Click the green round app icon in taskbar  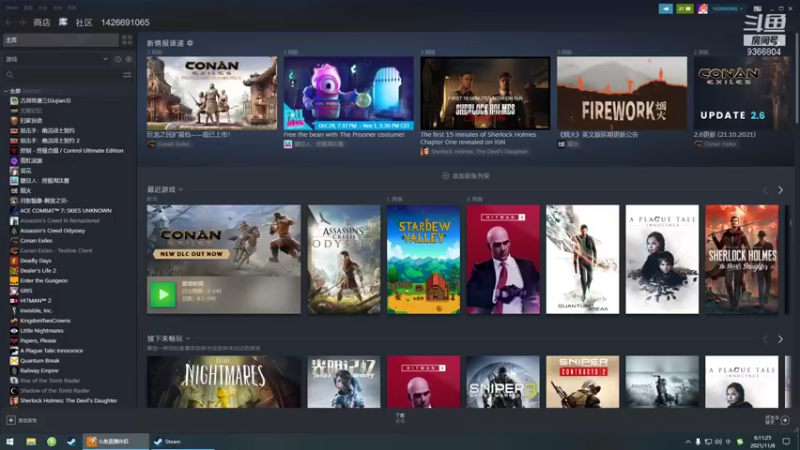pyautogui.click(x=52, y=441)
